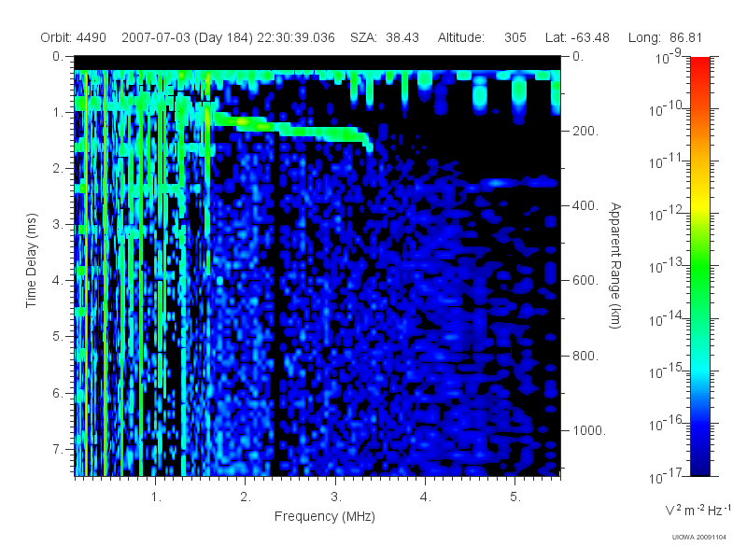Click the Lat: -63.48 value
The height and width of the screenshot is (560, 747).
tap(577, 37)
